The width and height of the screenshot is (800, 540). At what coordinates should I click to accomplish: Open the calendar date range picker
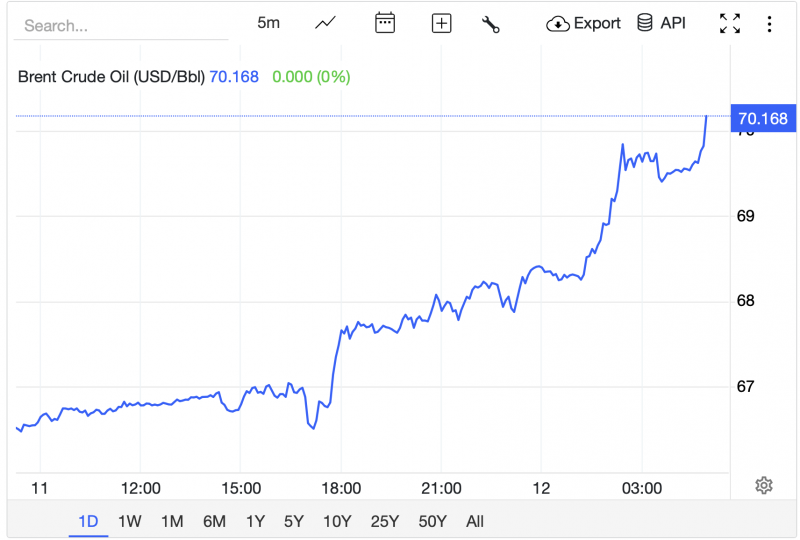click(x=385, y=23)
